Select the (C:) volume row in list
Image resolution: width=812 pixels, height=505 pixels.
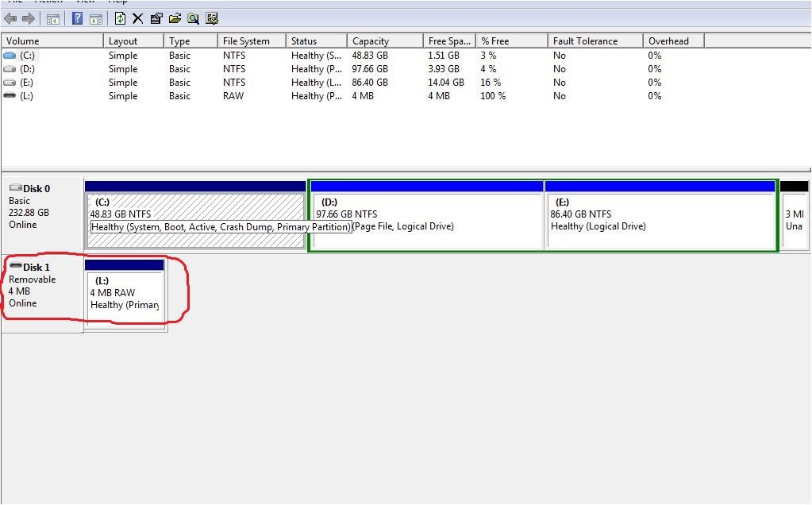28,56
